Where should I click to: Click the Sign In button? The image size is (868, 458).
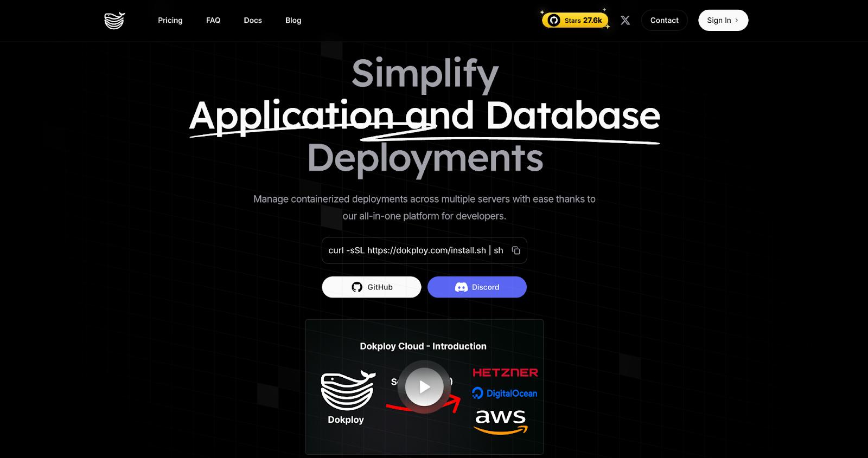(x=723, y=20)
